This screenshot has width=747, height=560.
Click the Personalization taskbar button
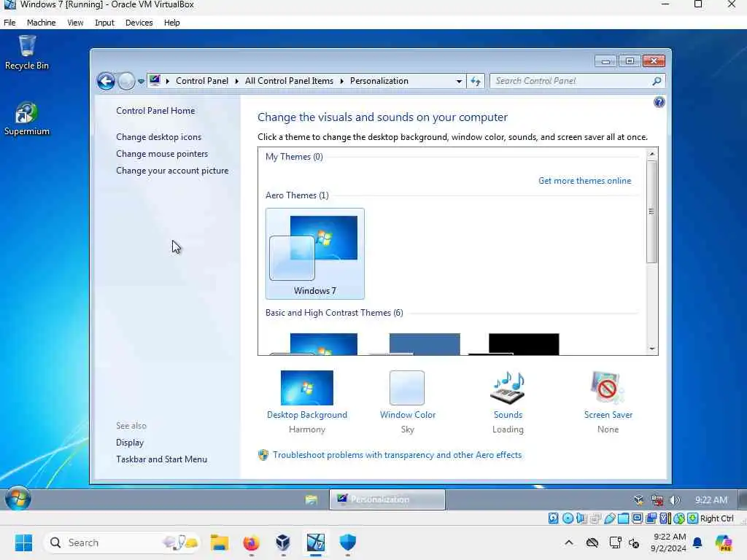click(387, 499)
